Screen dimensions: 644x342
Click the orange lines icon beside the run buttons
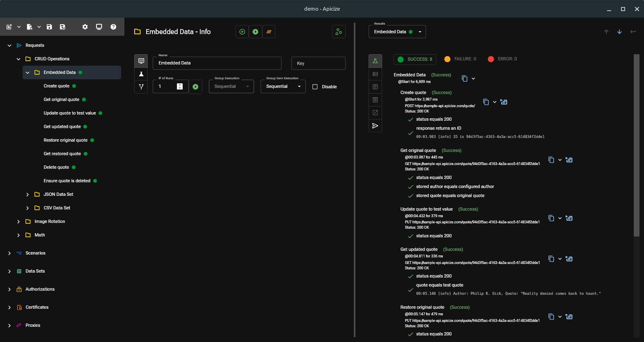[269, 32]
